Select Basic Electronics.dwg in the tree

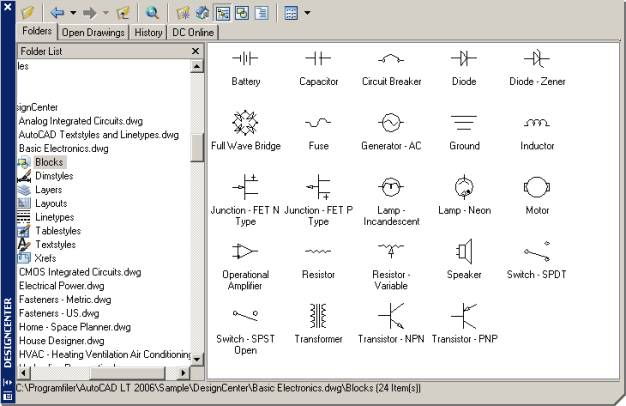click(x=63, y=149)
